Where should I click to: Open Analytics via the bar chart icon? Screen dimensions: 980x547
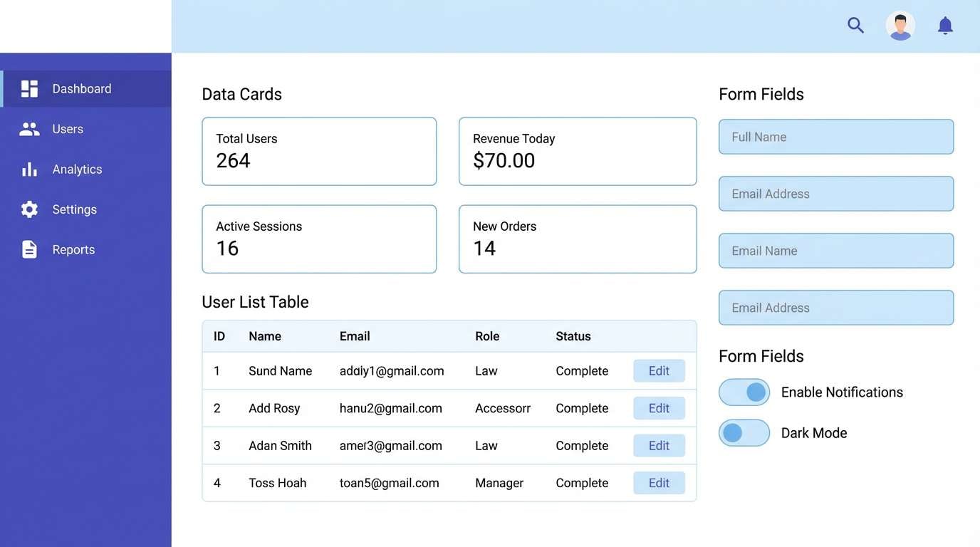(x=28, y=169)
